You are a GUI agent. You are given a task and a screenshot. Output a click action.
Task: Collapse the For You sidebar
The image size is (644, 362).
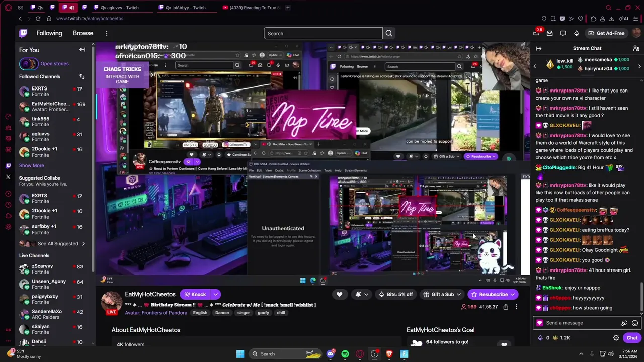pos(82,50)
